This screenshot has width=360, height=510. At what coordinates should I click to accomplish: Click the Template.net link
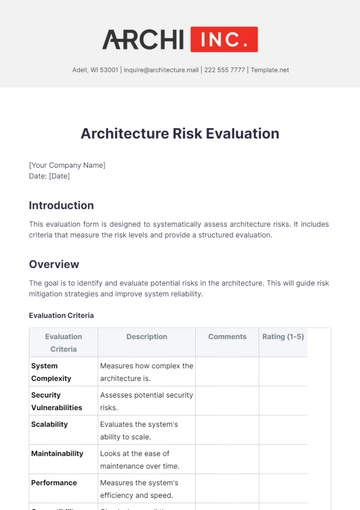[270, 70]
